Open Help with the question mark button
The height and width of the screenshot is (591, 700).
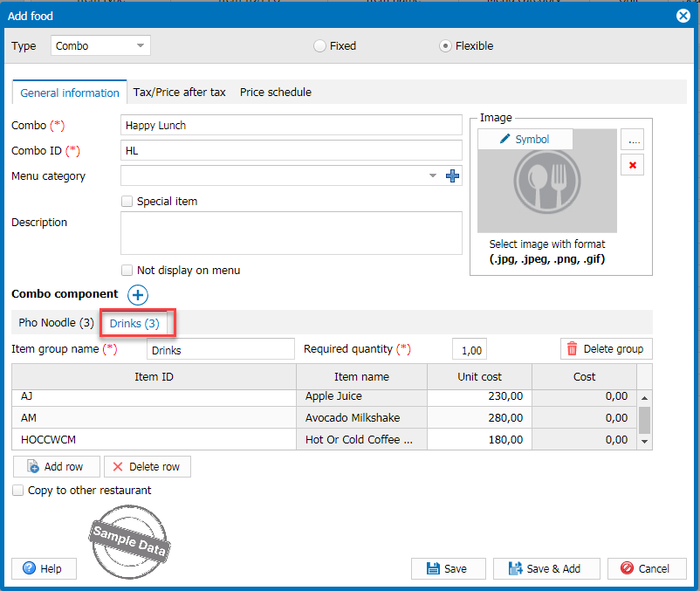coord(44,568)
